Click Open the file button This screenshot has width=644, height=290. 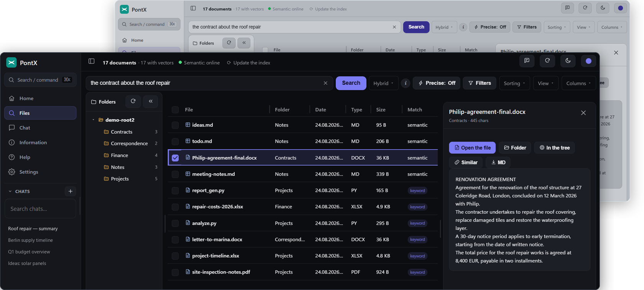(472, 148)
